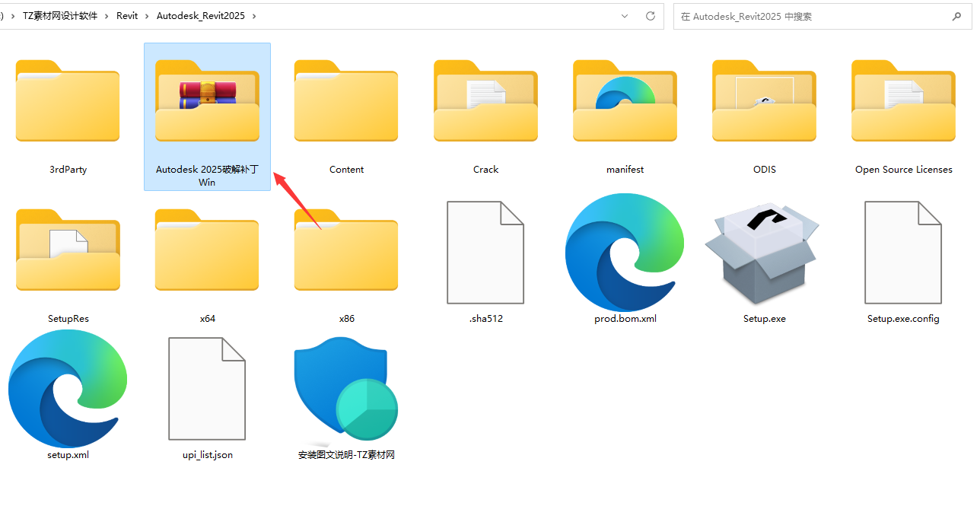Screen dimensions: 980x506
Task: Click the ODIS name label
Action: pyautogui.click(x=764, y=170)
